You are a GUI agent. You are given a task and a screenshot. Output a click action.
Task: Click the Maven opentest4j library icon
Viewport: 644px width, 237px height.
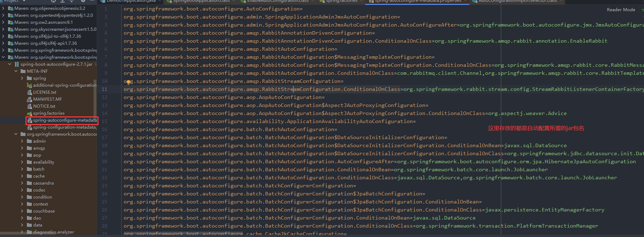10,15
